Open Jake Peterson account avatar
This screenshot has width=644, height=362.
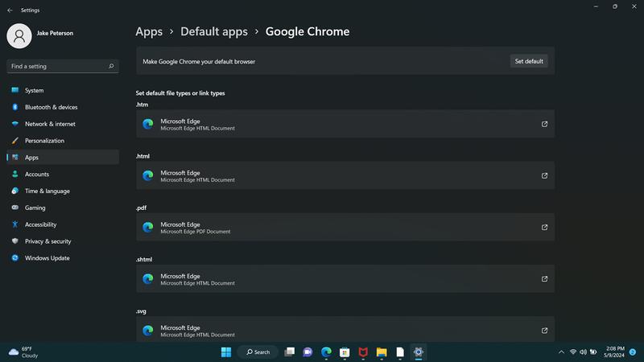pyautogui.click(x=19, y=36)
